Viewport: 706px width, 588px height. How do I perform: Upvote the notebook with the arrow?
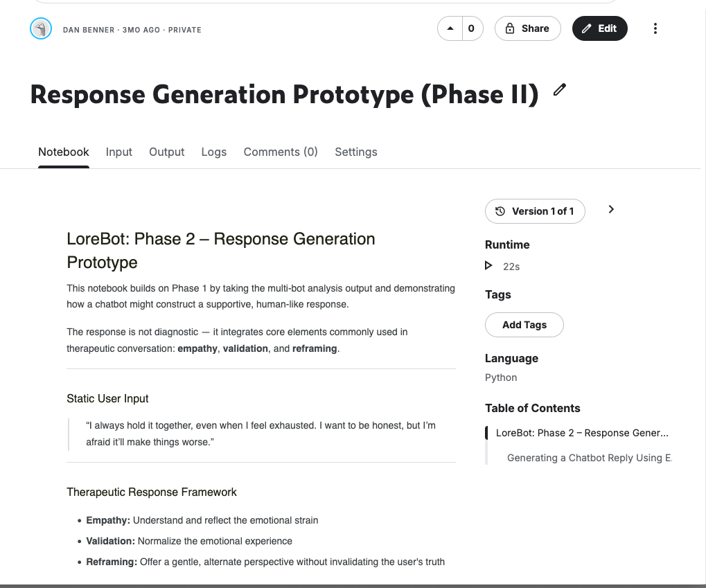(x=450, y=28)
